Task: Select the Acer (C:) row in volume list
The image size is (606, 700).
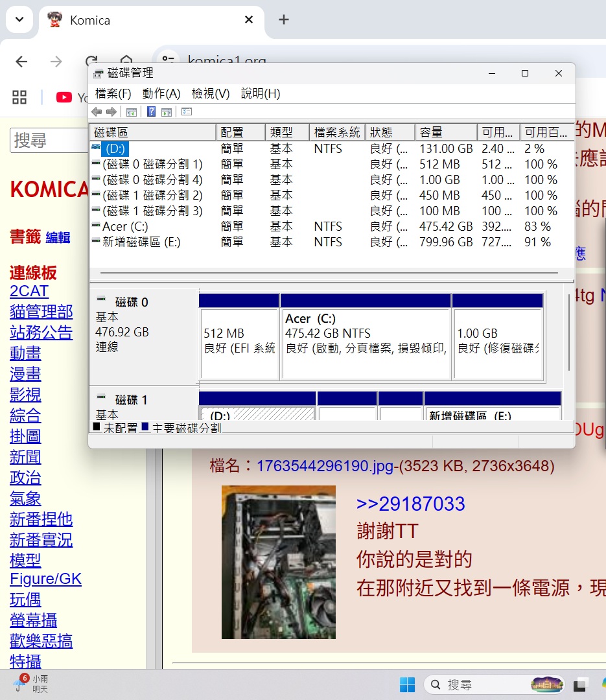Action: [x=123, y=226]
